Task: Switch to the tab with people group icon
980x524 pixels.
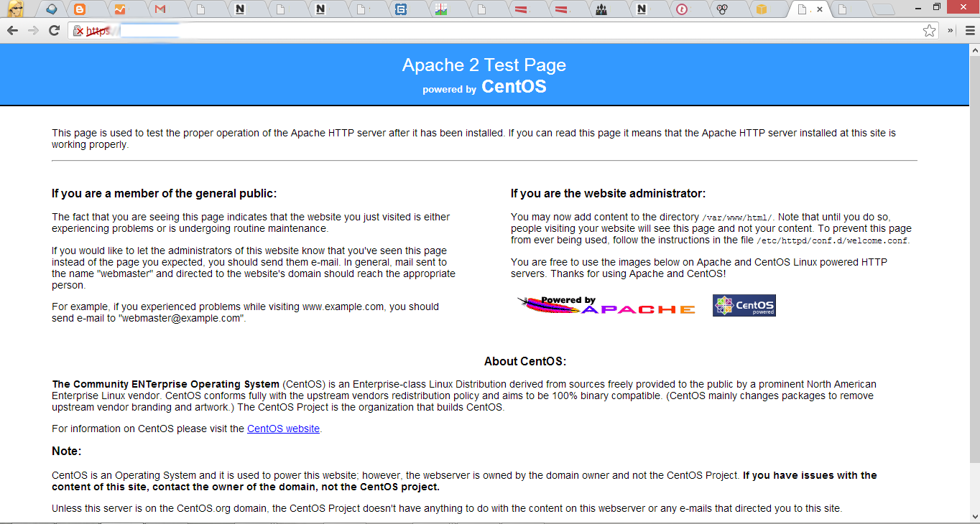Action: (601, 10)
